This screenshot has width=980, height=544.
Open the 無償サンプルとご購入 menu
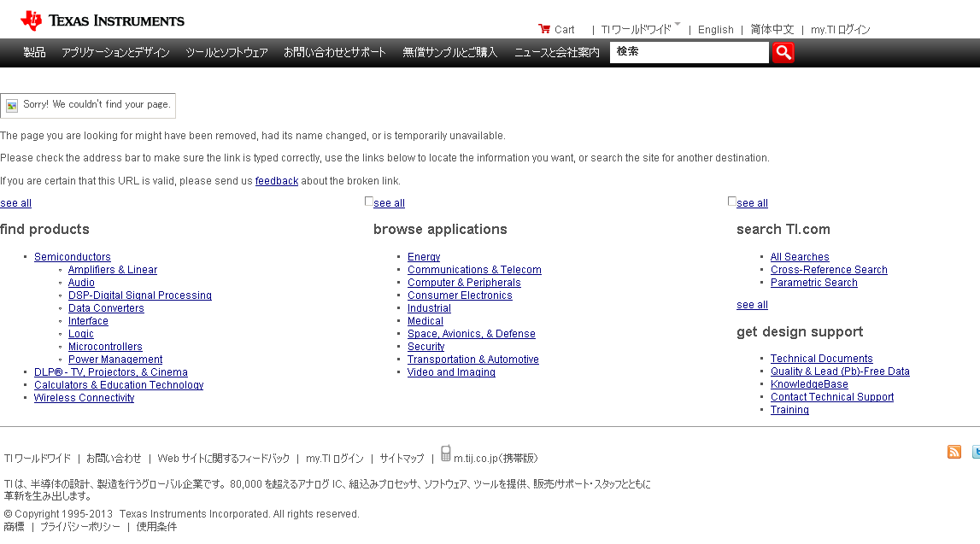pyautogui.click(x=450, y=52)
